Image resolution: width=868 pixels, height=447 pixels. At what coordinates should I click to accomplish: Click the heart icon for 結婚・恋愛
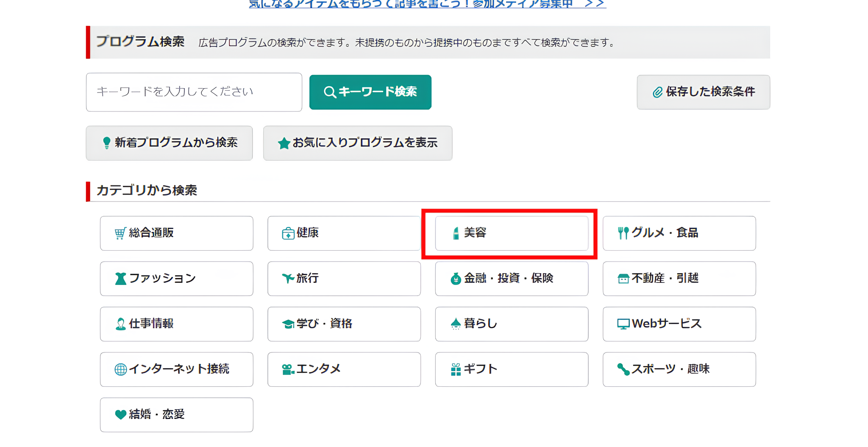coord(120,414)
